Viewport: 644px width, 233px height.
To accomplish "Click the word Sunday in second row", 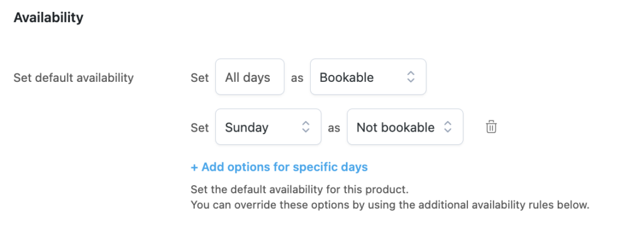I will [x=247, y=127].
